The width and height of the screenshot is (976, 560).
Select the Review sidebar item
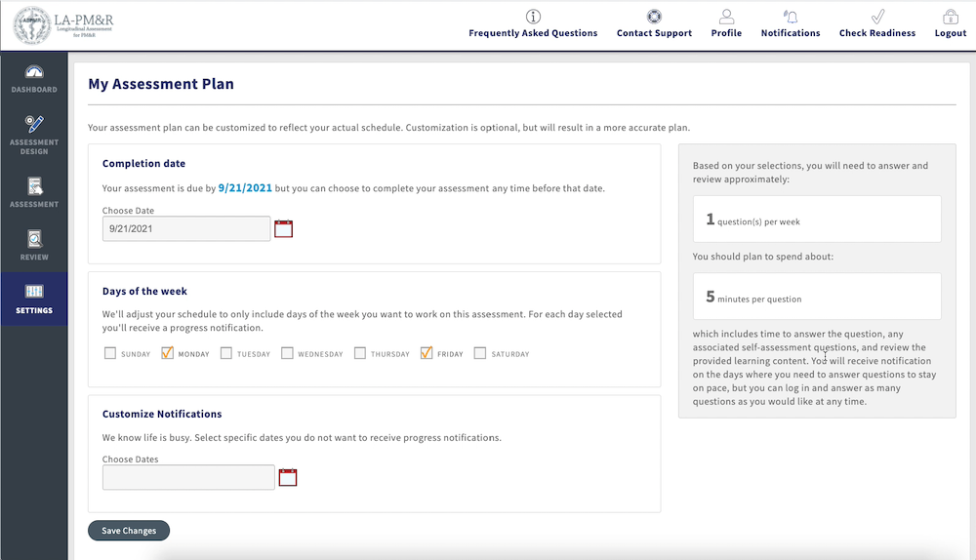point(34,245)
